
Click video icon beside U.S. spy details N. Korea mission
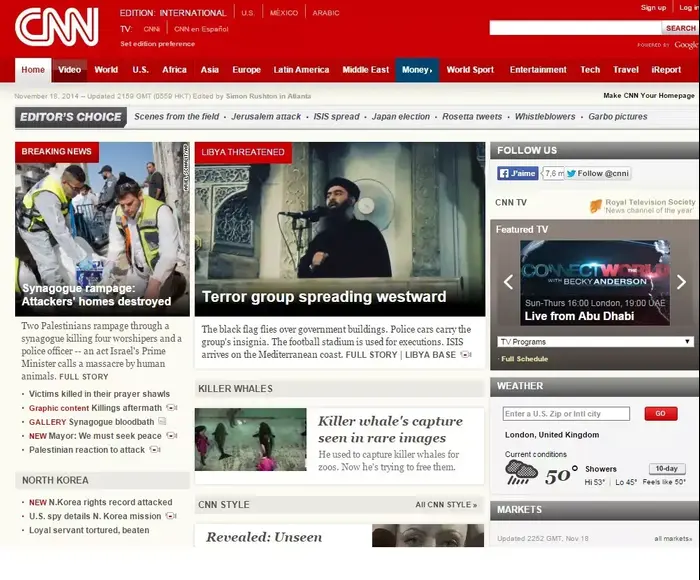[171, 516]
